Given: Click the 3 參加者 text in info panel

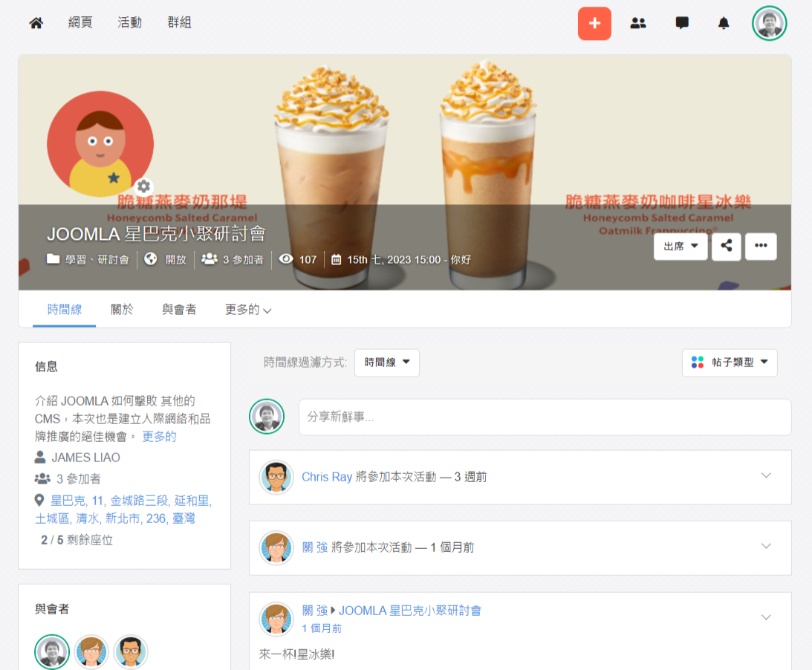Looking at the screenshot, I should coord(78,479).
